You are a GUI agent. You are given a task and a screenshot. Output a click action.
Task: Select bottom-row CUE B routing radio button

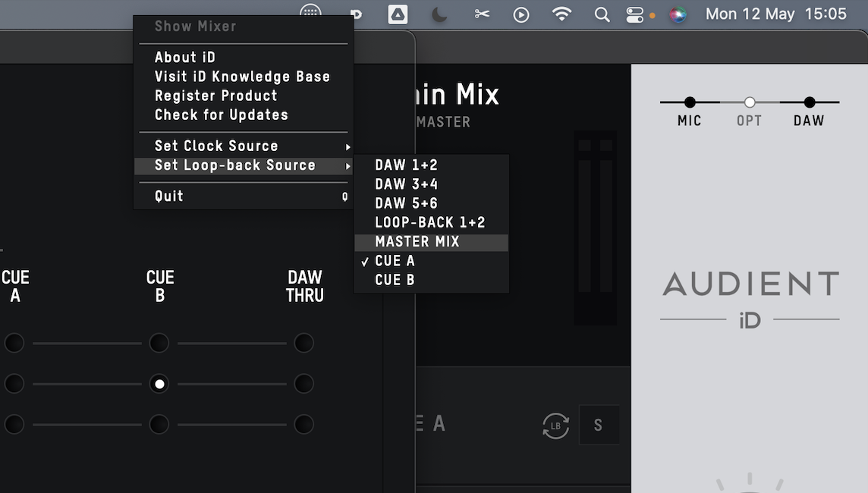159,425
